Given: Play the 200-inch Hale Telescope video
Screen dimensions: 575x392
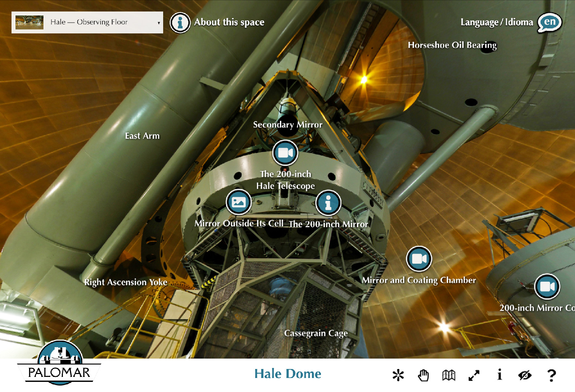Looking at the screenshot, I should (x=285, y=153).
